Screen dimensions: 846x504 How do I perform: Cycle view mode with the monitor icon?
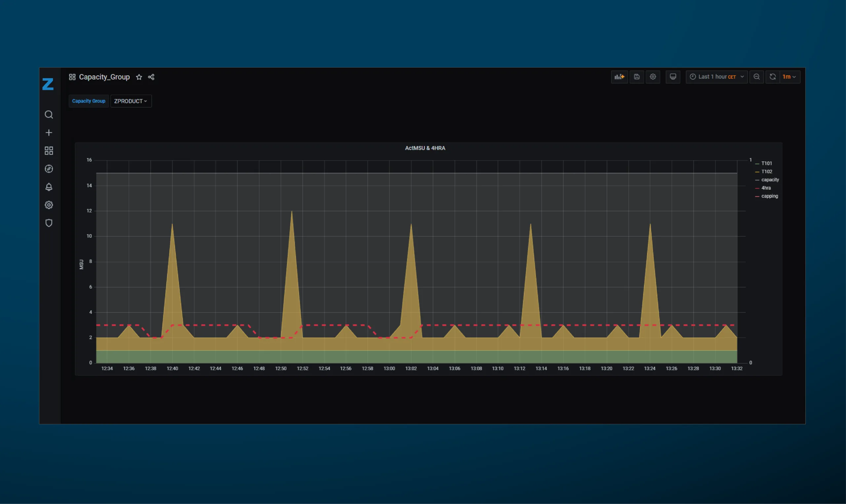(673, 77)
